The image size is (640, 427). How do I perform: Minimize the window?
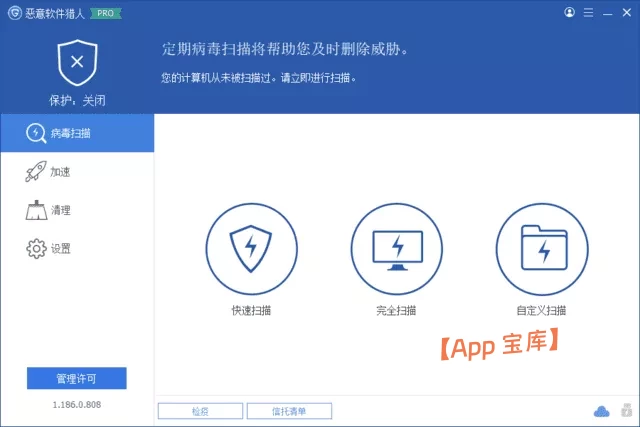coord(607,13)
